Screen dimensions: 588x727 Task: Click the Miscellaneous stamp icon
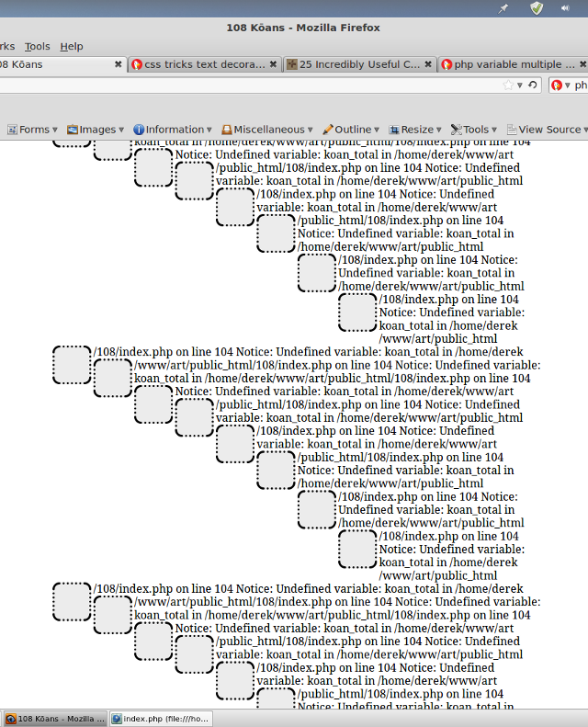pyautogui.click(x=227, y=130)
